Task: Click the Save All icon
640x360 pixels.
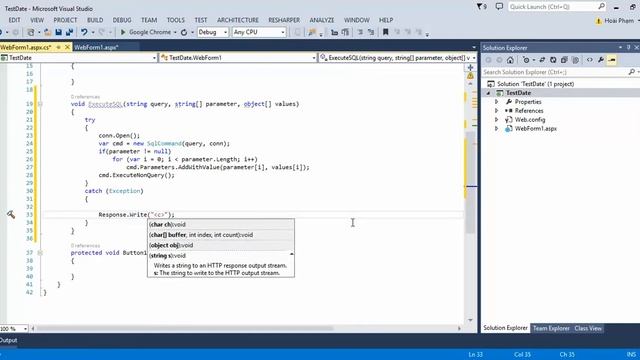Action: [69, 32]
